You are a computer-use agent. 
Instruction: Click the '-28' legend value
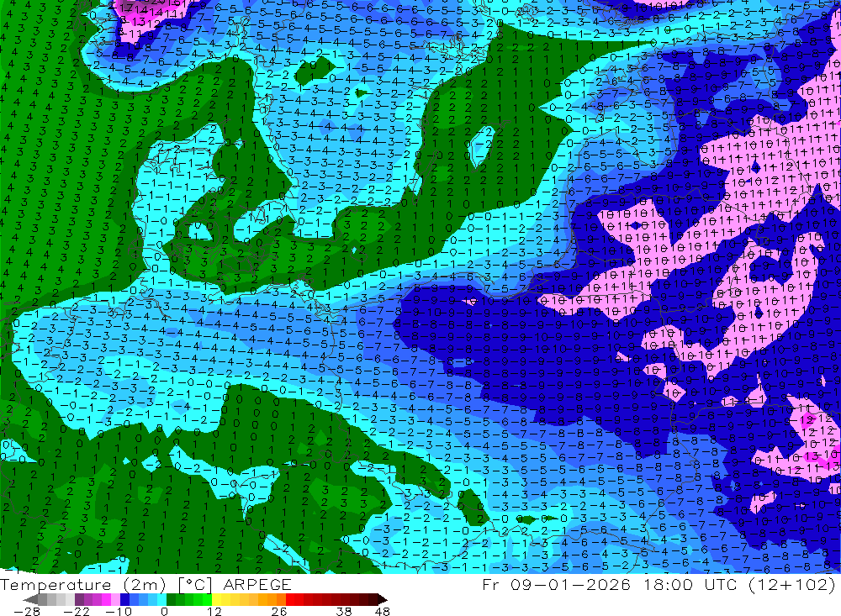(27, 611)
